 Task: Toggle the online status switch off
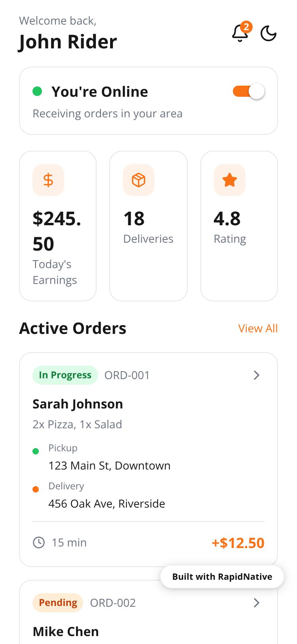pyautogui.click(x=249, y=92)
